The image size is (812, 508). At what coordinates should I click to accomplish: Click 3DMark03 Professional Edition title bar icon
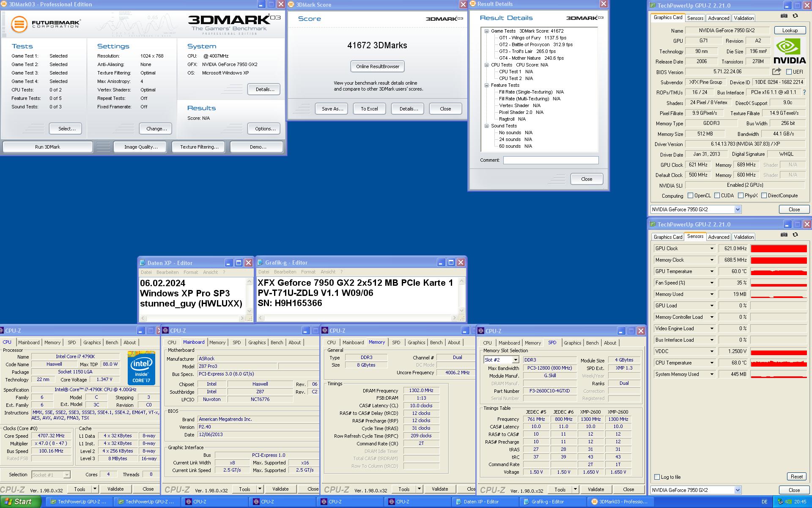tap(5, 4)
